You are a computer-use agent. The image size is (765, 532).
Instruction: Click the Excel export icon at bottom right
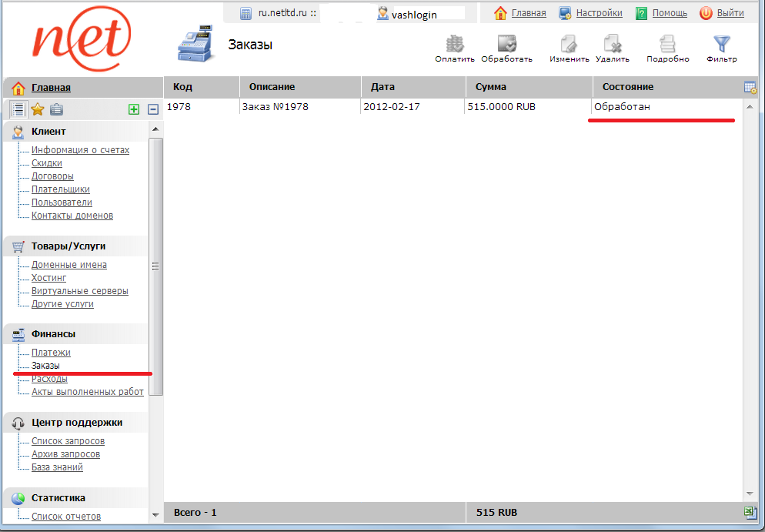(750, 513)
